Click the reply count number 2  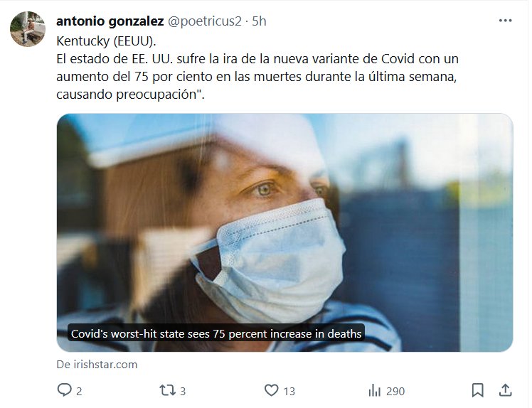pos(79,392)
